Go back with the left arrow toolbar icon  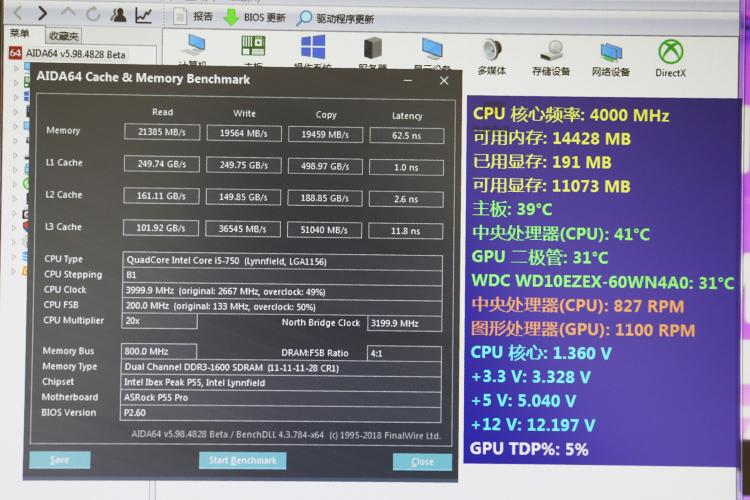click(x=18, y=13)
